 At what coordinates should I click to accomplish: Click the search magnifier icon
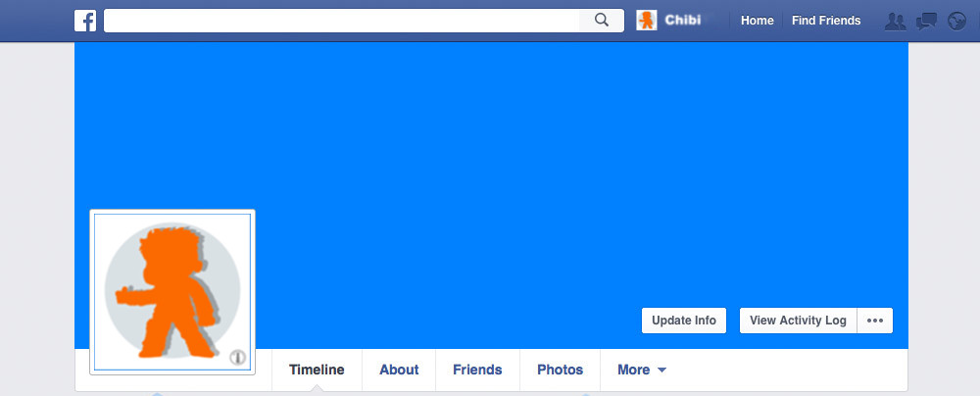pyautogui.click(x=602, y=20)
